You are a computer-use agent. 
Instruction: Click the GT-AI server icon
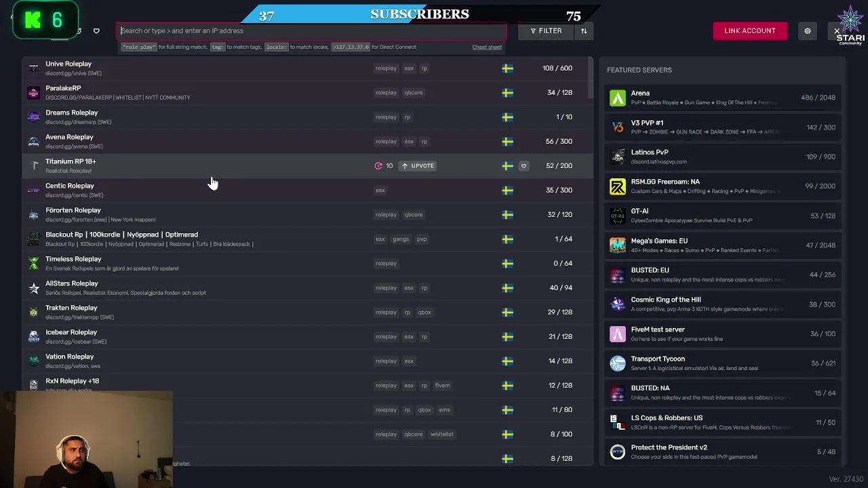tap(617, 216)
